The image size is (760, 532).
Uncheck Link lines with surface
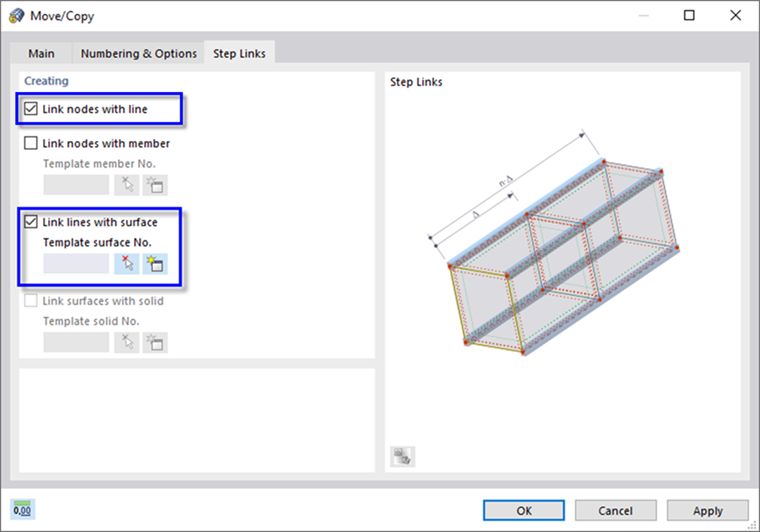pos(31,222)
